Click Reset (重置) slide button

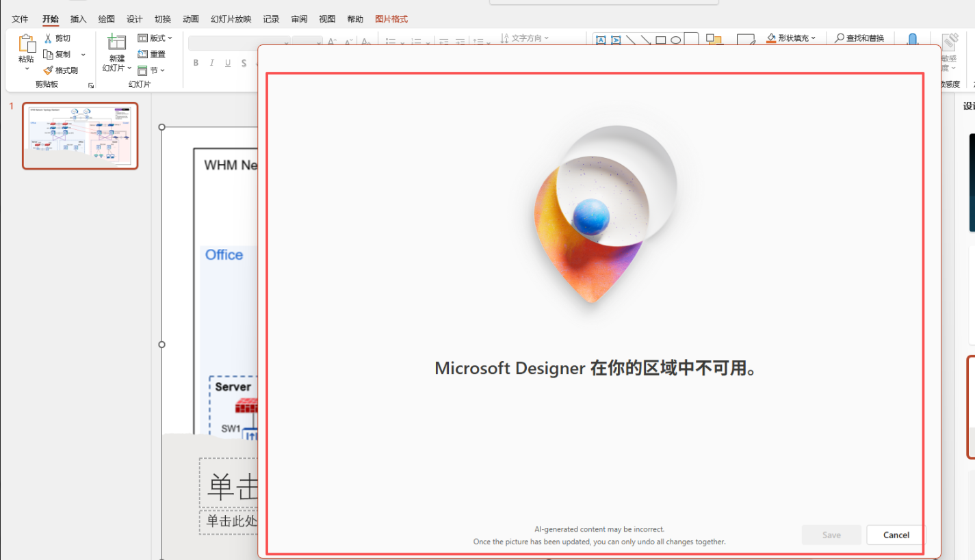(x=152, y=54)
